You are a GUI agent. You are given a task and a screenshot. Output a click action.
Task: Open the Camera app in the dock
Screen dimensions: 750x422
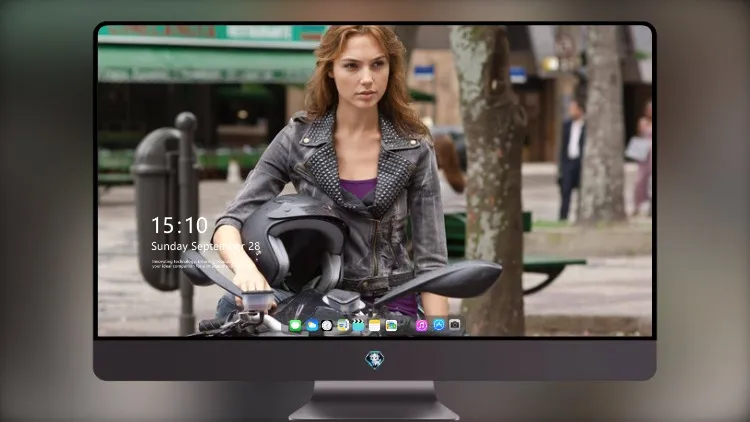point(454,325)
